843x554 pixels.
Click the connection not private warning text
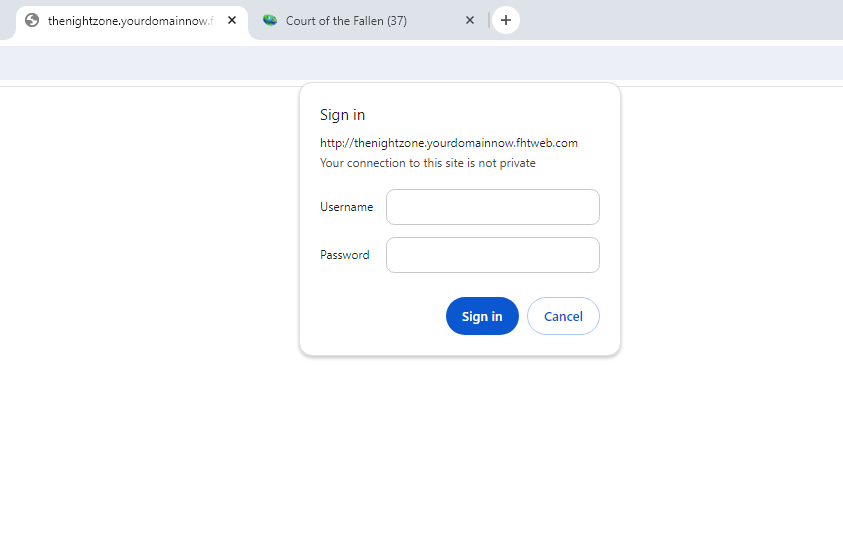428,163
